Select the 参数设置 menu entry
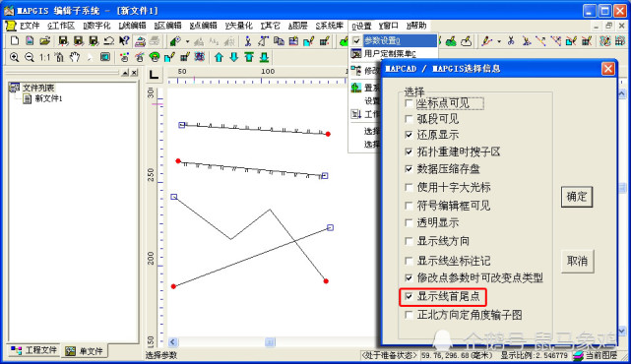The height and width of the screenshot is (364, 631). 393,40
